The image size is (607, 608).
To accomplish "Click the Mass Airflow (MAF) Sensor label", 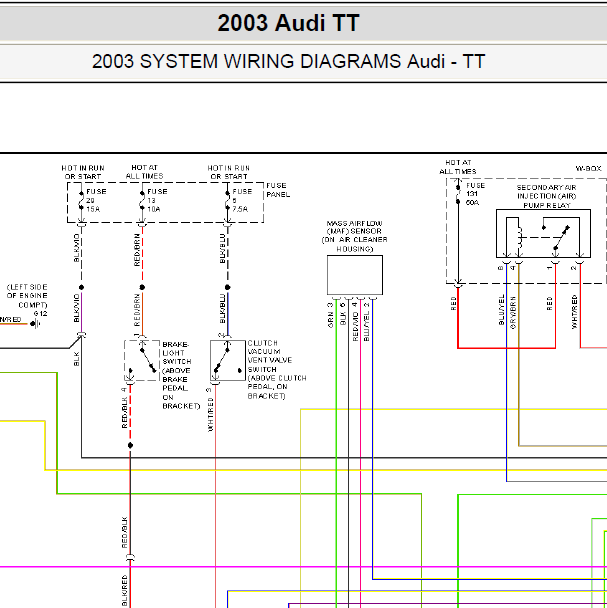I will (x=355, y=236).
